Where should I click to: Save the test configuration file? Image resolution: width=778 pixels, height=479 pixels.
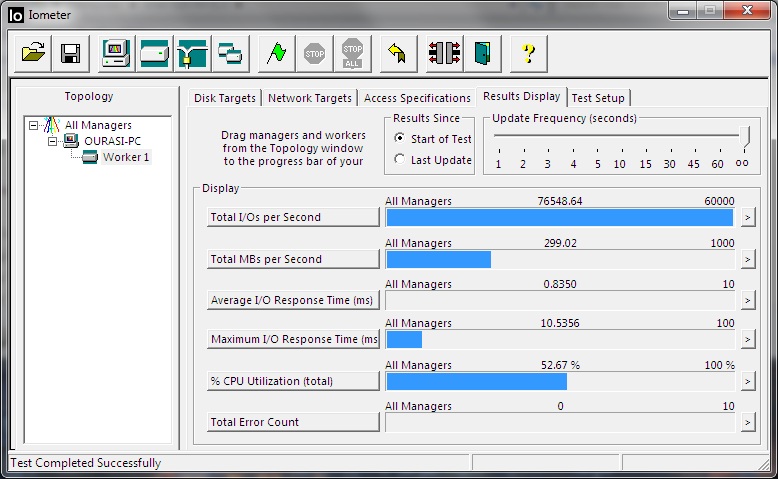(x=70, y=53)
